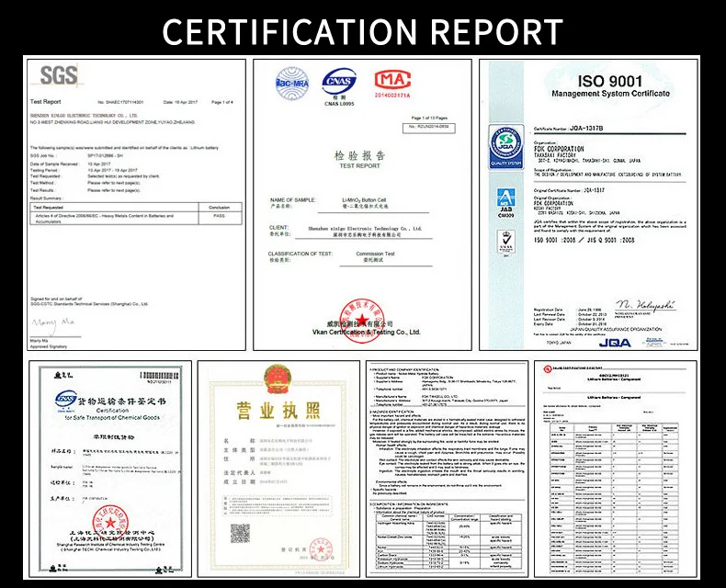Click 'CNAS L0095' label
Image resolution: width=726 pixels, height=588 pixels.
(x=339, y=104)
